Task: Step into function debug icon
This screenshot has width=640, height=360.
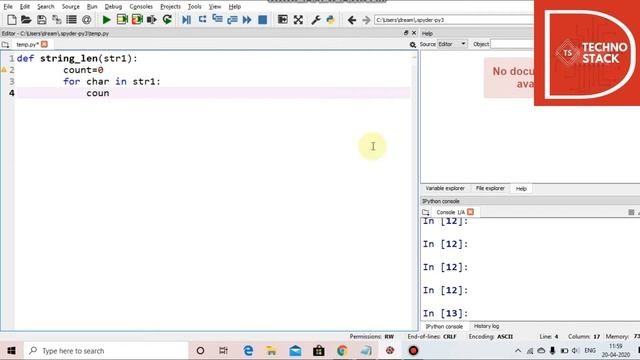Action: tap(217, 20)
